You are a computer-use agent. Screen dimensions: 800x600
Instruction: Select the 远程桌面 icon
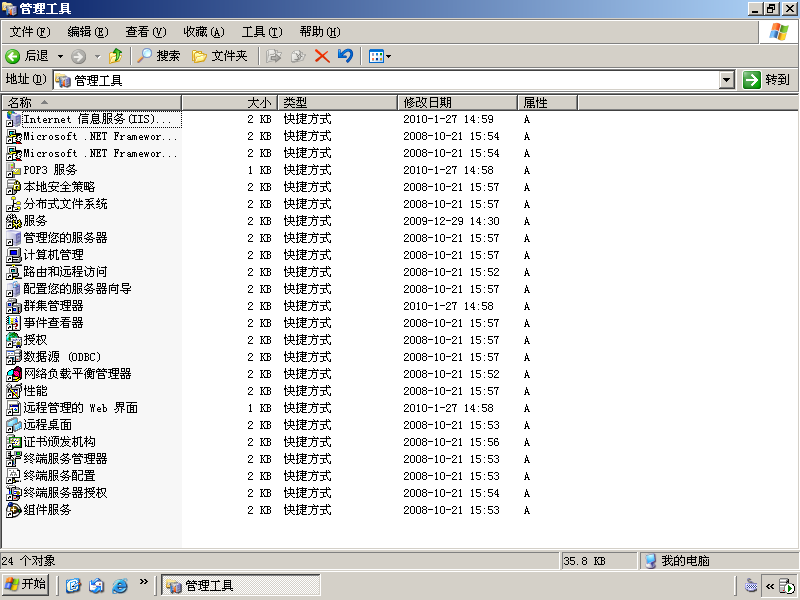click(13, 425)
